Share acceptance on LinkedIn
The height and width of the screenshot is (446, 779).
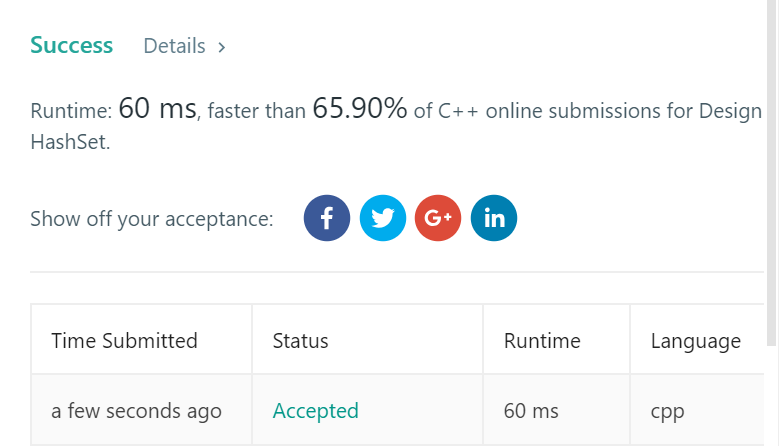click(x=494, y=218)
